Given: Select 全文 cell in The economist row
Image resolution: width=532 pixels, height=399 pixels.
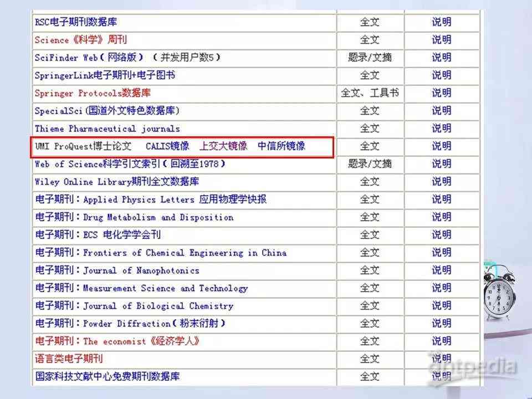Looking at the screenshot, I should (370, 341).
